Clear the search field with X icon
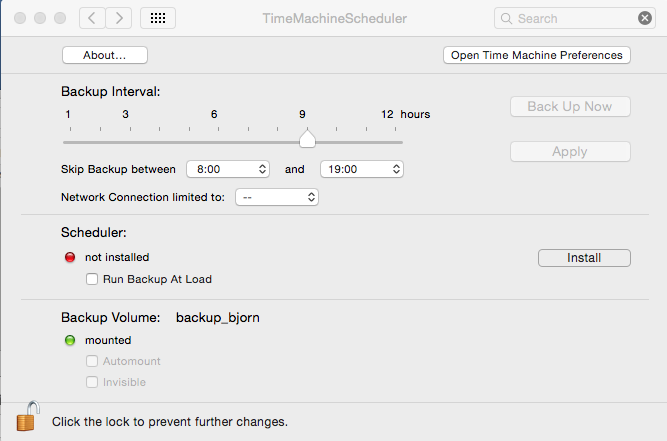The width and height of the screenshot is (667, 441). [644, 18]
